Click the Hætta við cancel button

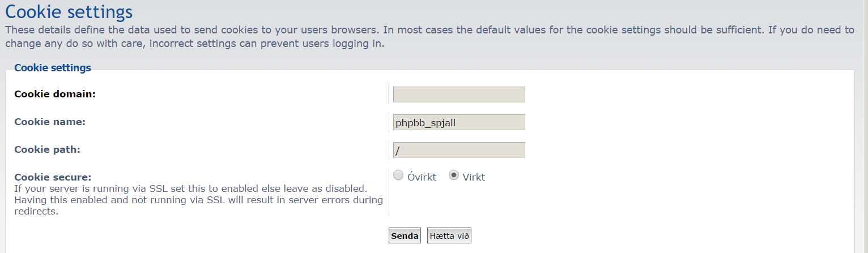pyautogui.click(x=449, y=236)
